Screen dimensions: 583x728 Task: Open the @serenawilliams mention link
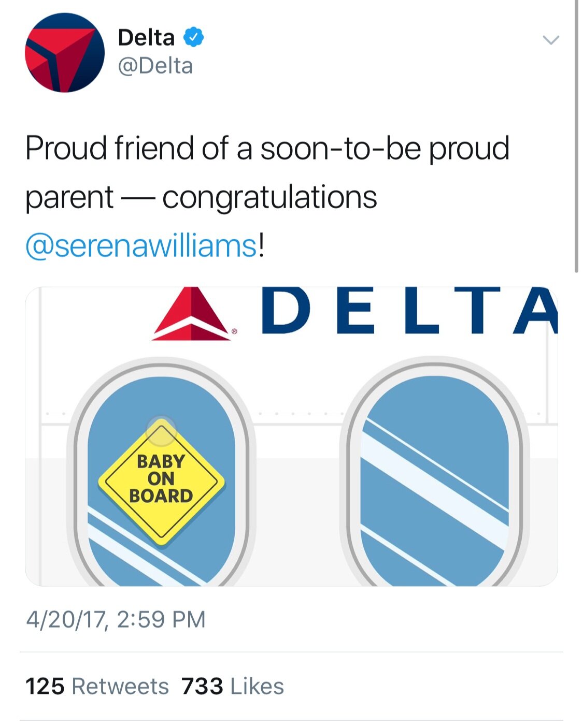coord(141,245)
